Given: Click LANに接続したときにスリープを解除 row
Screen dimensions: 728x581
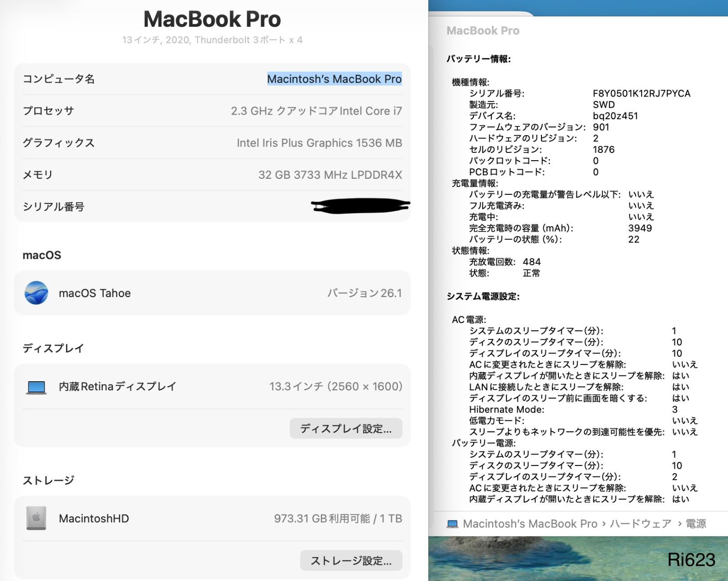Looking at the screenshot, I should tap(579, 387).
